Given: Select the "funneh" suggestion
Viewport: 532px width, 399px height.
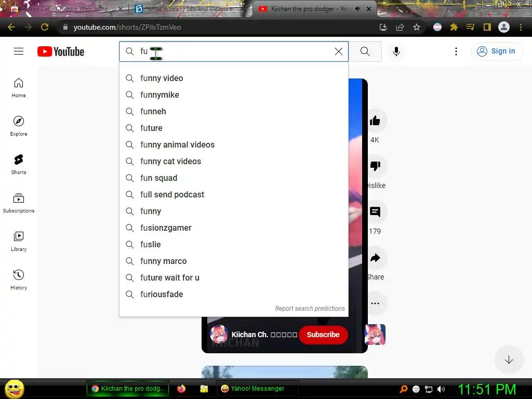Looking at the screenshot, I should point(234,112).
